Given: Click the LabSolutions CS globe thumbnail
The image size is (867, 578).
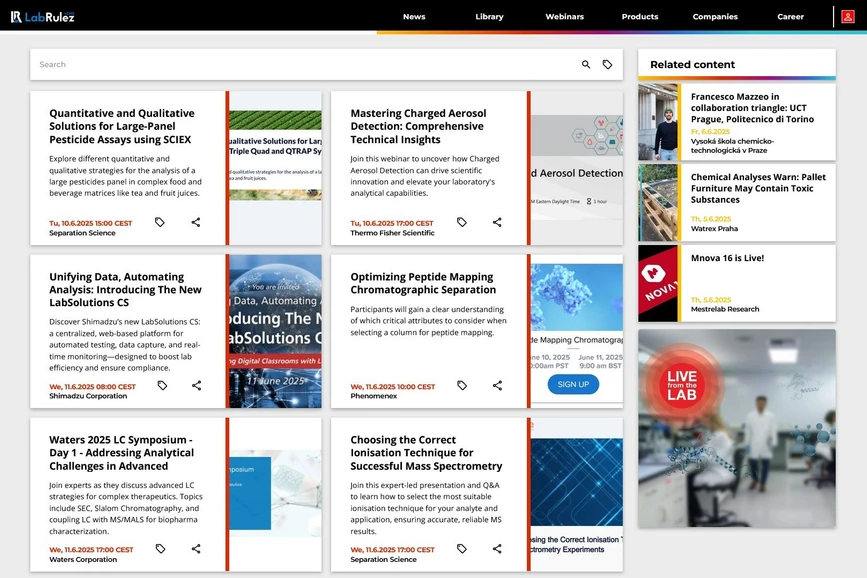Looking at the screenshot, I should click(x=275, y=331).
